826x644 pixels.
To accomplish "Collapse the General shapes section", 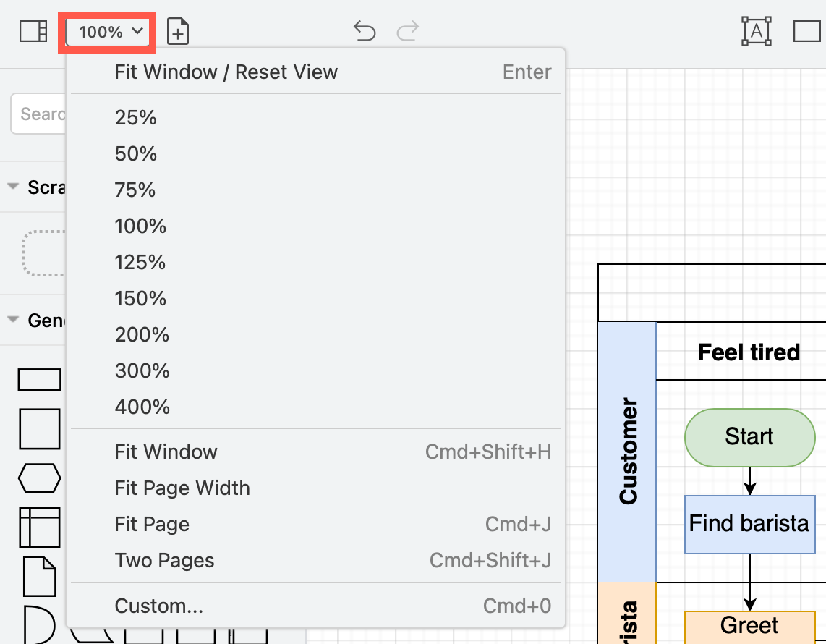I will 13,320.
